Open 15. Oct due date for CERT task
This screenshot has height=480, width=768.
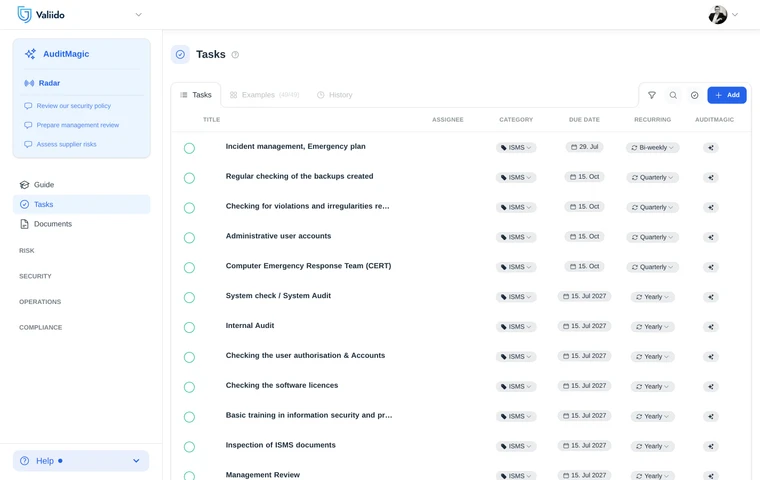[x=584, y=266]
